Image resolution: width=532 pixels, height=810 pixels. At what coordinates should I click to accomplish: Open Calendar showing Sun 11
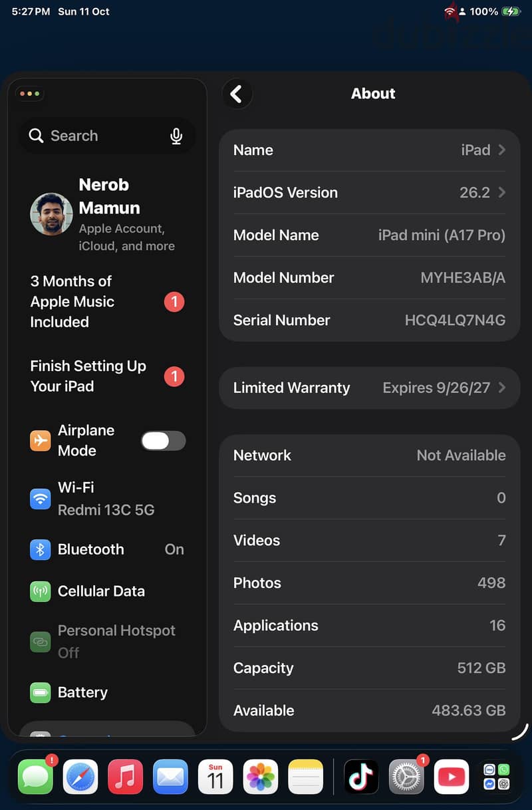(215, 776)
